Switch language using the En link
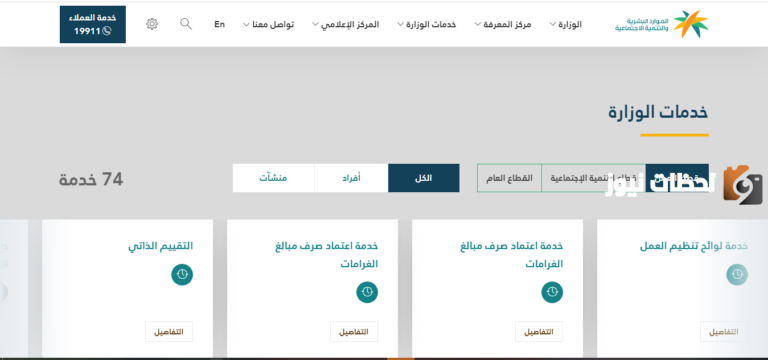The height and width of the screenshot is (360, 768). point(219,24)
